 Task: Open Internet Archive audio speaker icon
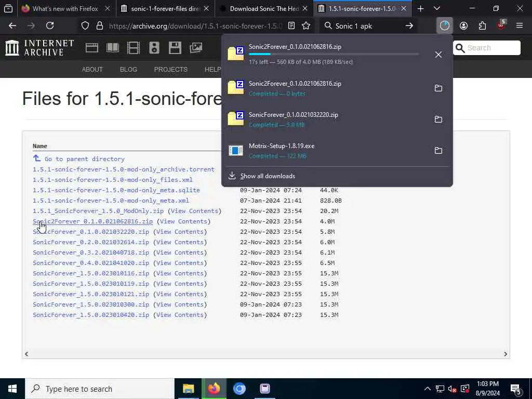154,48
